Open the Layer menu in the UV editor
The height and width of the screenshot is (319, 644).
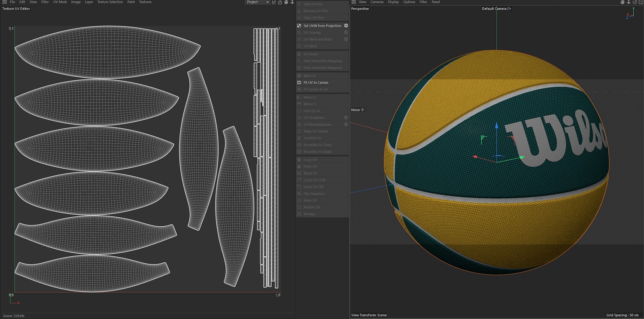(89, 2)
